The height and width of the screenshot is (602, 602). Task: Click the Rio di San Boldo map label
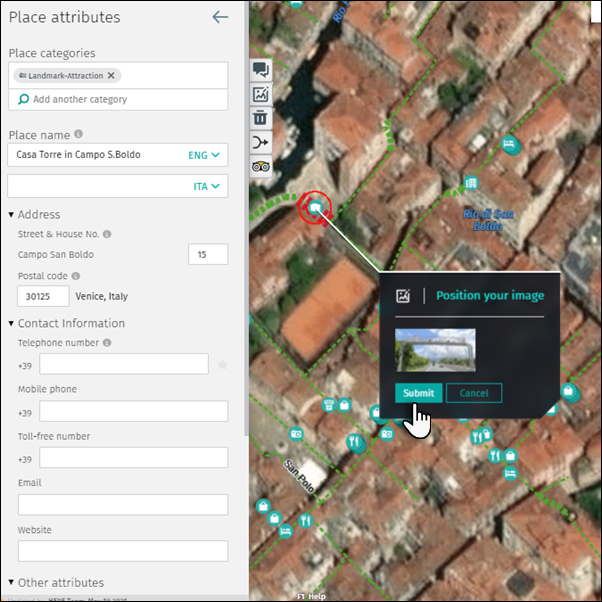pyautogui.click(x=488, y=220)
